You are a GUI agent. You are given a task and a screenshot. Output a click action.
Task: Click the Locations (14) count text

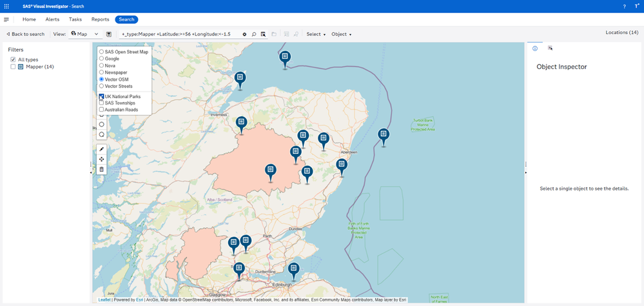(x=622, y=32)
